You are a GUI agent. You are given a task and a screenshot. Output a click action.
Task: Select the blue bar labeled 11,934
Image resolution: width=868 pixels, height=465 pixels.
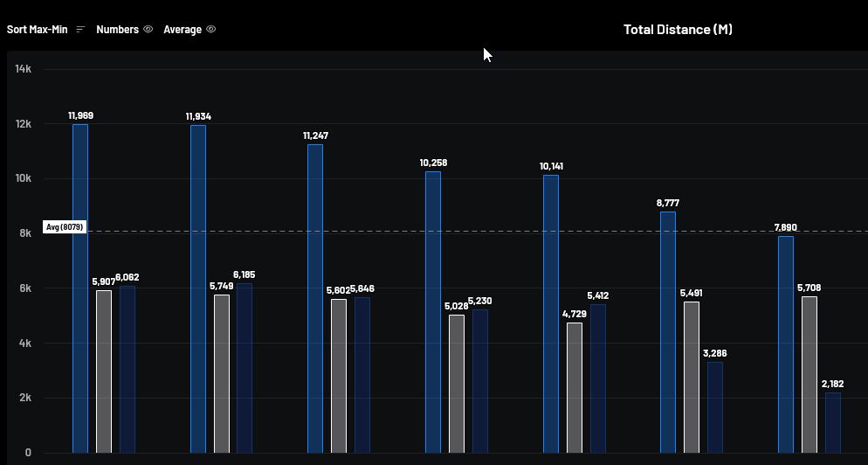(198, 288)
